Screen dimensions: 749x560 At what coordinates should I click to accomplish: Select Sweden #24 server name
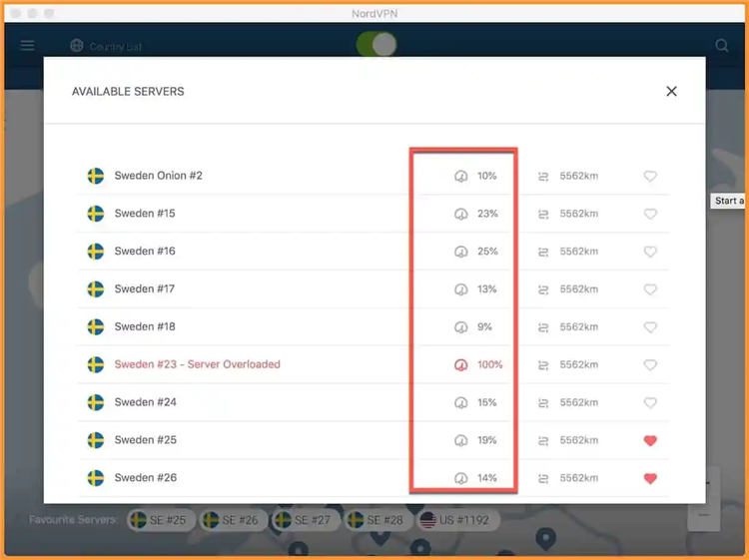[145, 402]
